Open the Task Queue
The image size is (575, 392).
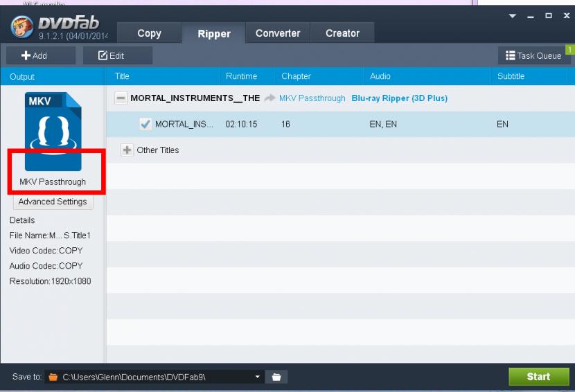(x=533, y=55)
